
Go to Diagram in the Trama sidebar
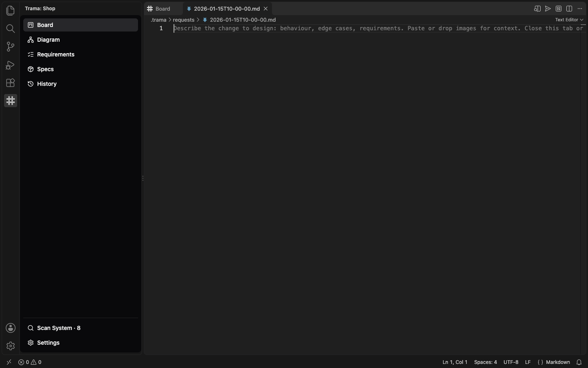point(80,40)
